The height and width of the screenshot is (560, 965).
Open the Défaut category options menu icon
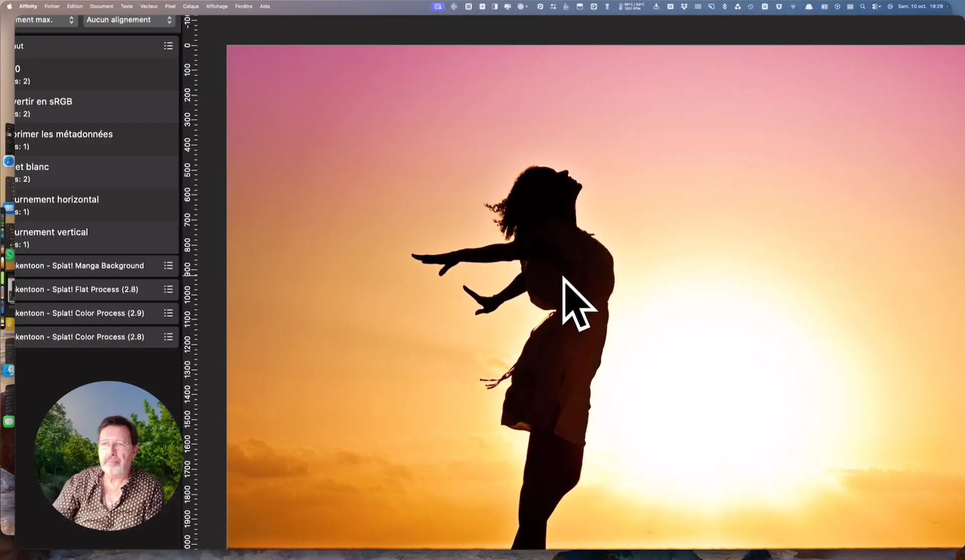click(168, 46)
